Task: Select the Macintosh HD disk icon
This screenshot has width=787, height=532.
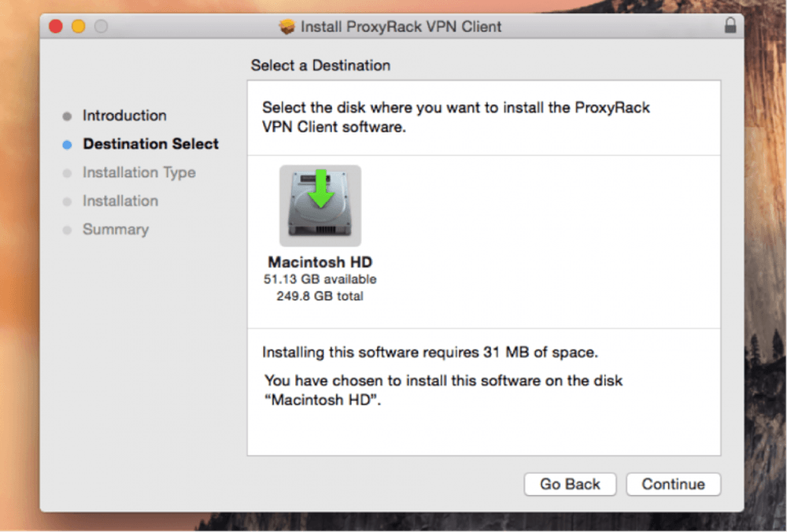Action: click(320, 205)
